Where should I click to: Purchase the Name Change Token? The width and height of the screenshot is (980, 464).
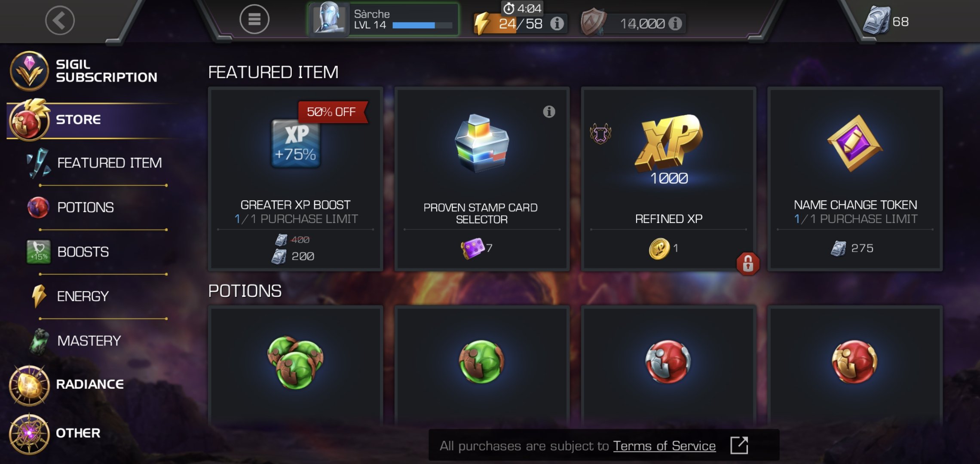coord(855,179)
